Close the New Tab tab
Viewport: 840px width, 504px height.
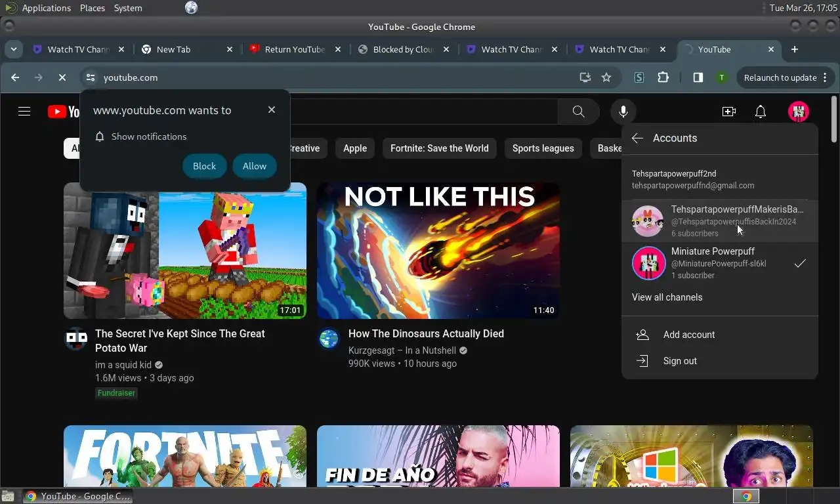(230, 49)
